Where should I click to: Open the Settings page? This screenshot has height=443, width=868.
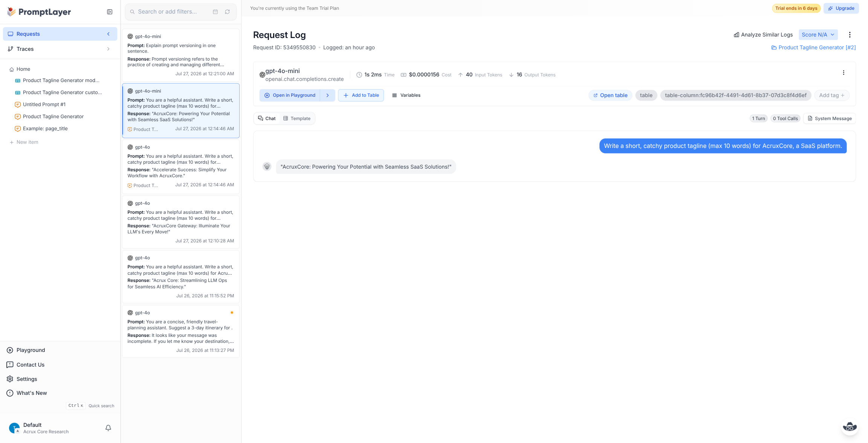coord(27,379)
